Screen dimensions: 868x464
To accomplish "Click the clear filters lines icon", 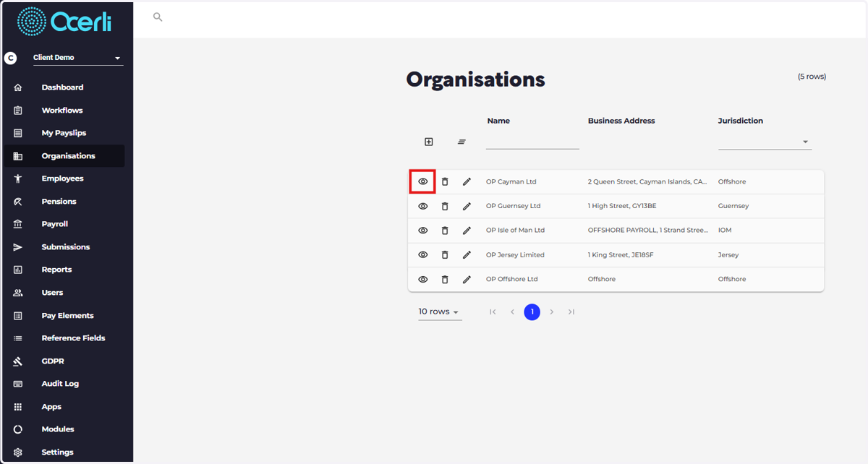I will tap(461, 142).
